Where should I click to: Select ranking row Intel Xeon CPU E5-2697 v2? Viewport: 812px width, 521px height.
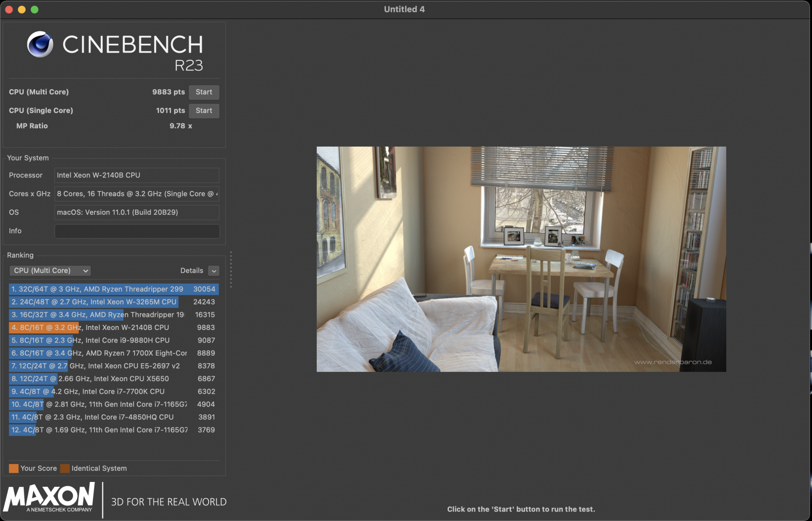click(x=114, y=366)
